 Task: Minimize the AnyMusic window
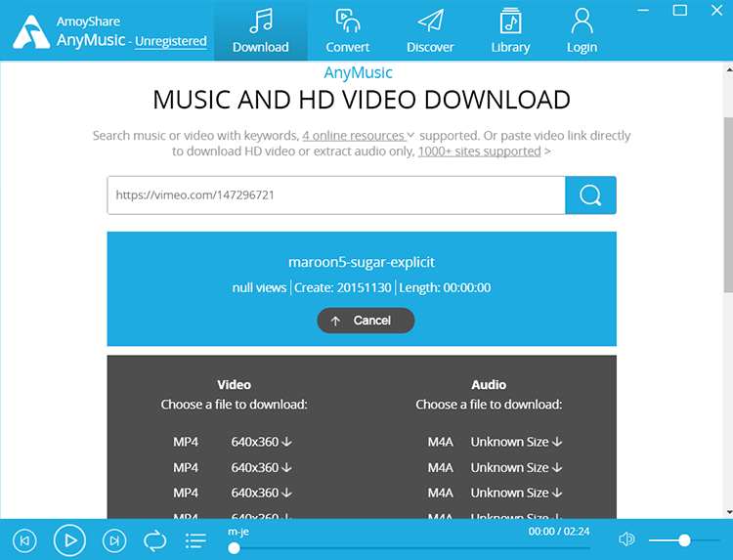643,11
